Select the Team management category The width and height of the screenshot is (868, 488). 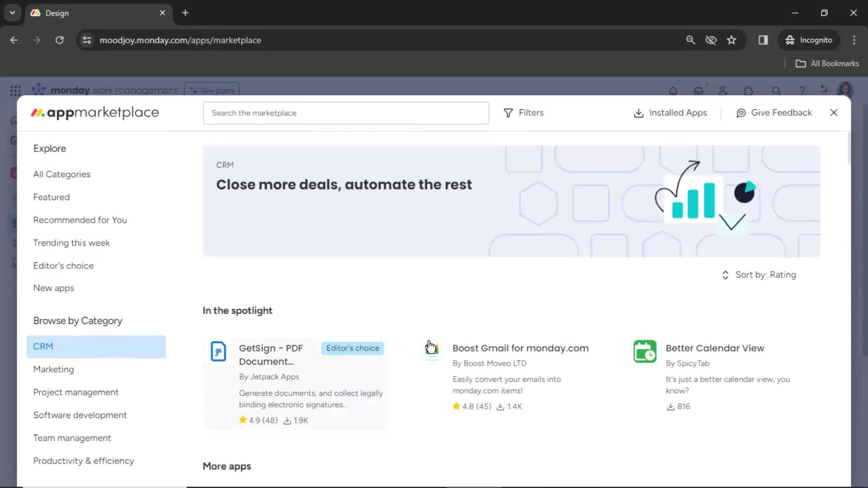click(72, 438)
